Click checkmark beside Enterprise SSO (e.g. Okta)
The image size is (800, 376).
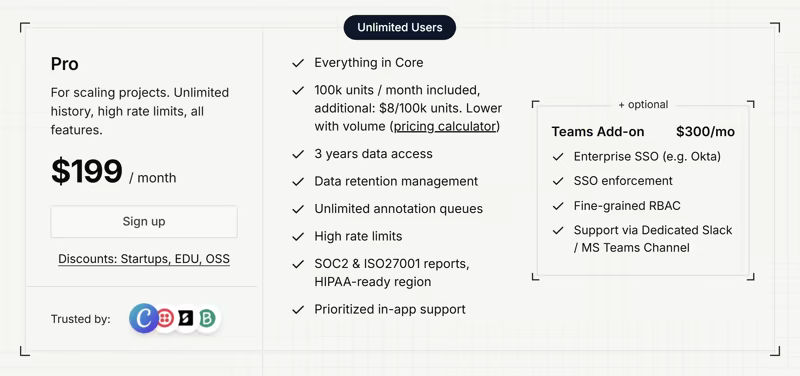tap(558, 157)
